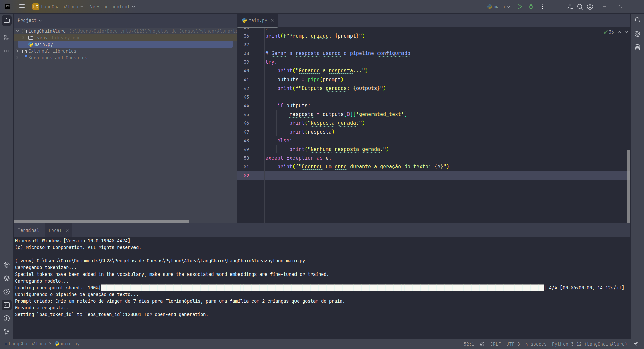Open the Git version control tool window
The width and height of the screenshot is (644, 349).
tap(7, 332)
